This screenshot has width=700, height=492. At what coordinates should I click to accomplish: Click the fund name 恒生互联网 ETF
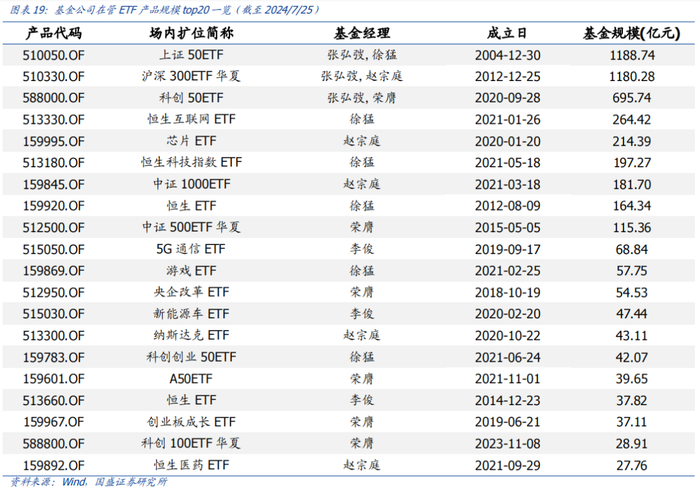pos(192,119)
